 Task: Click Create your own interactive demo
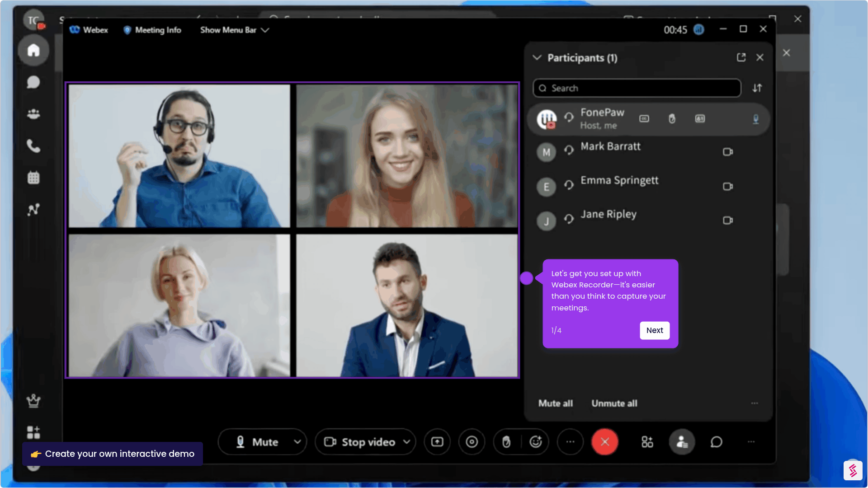pos(113,454)
